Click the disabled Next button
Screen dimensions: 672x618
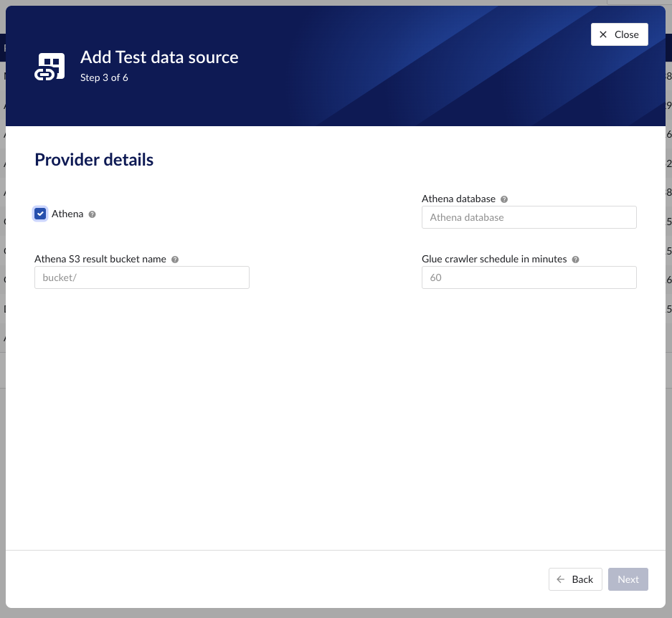point(628,579)
